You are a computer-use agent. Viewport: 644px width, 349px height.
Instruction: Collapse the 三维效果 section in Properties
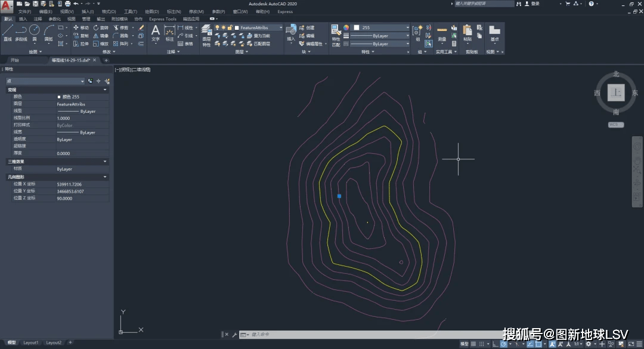click(105, 162)
